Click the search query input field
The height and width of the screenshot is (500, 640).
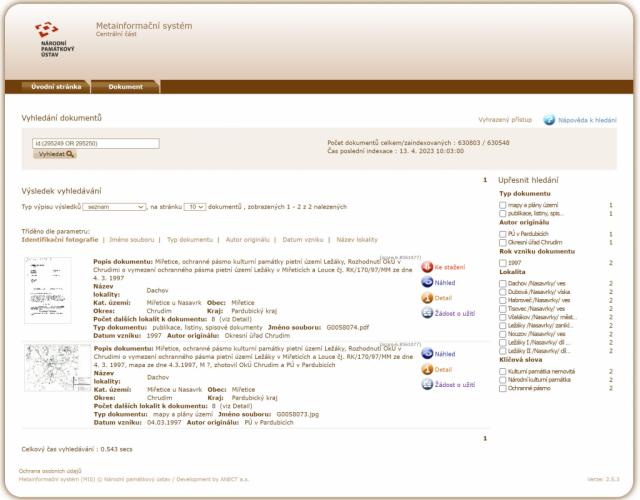pos(96,143)
